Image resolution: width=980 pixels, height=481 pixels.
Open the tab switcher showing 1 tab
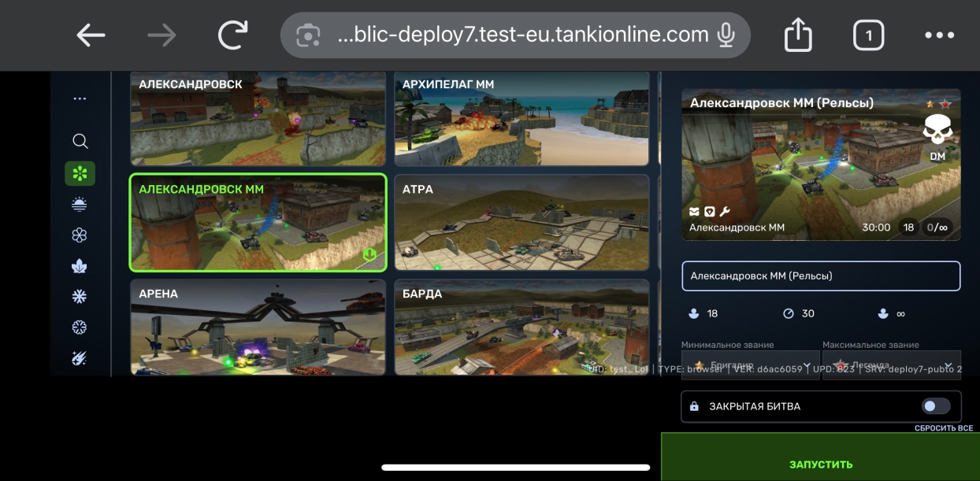pos(869,35)
